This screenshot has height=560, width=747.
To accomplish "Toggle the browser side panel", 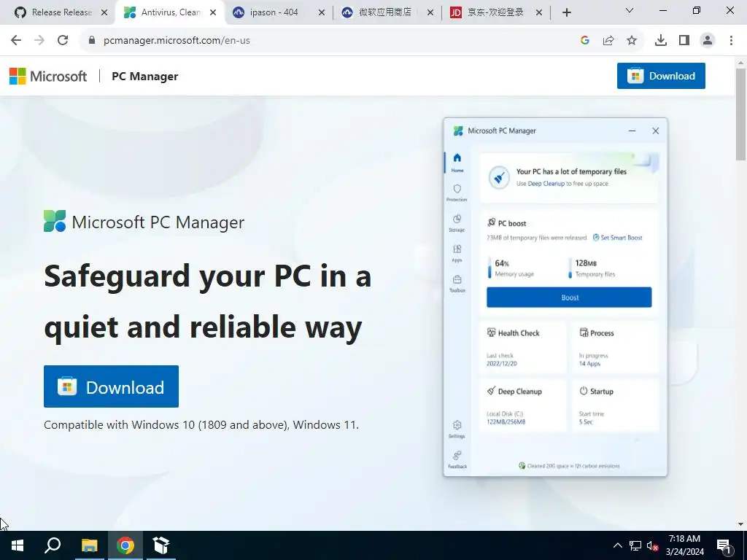I will click(684, 41).
